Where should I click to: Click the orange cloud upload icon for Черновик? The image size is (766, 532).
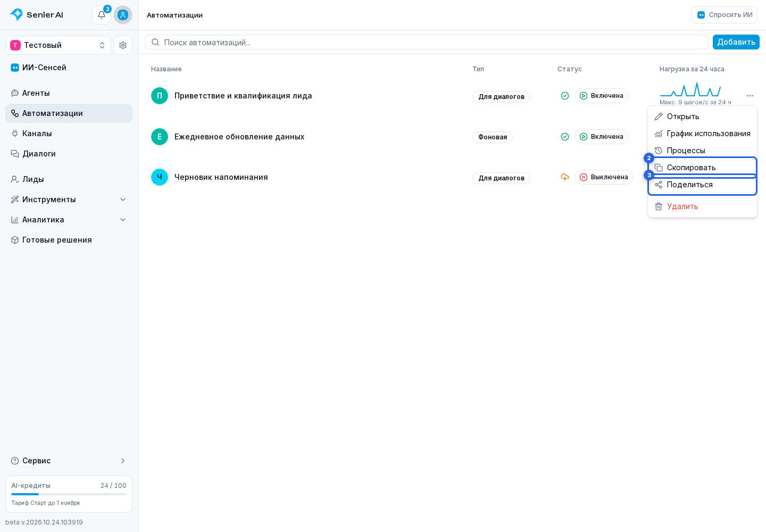pyautogui.click(x=565, y=177)
